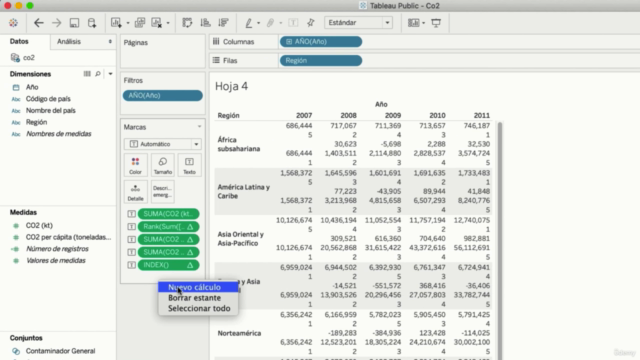The height and width of the screenshot is (360, 640).
Task: Open the show/hide cards dropdown arrow
Action: [424, 23]
